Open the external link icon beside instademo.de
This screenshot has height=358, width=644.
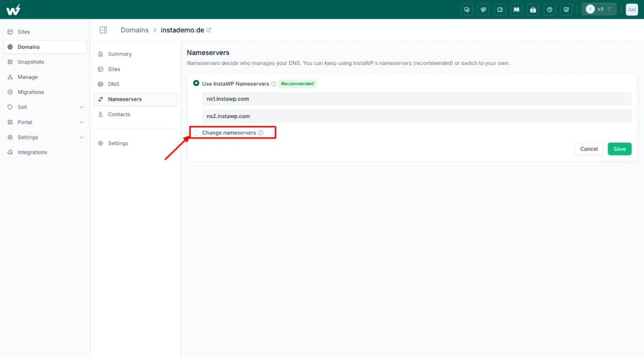click(209, 30)
